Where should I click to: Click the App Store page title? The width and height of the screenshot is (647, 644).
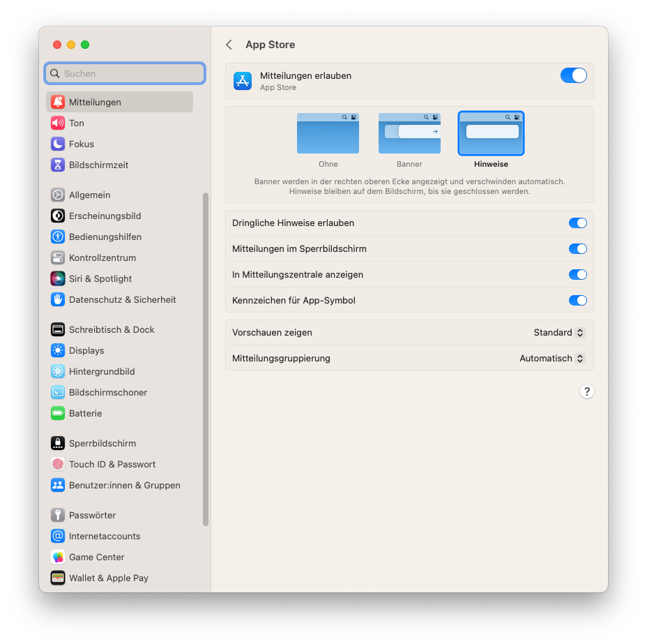click(x=271, y=45)
